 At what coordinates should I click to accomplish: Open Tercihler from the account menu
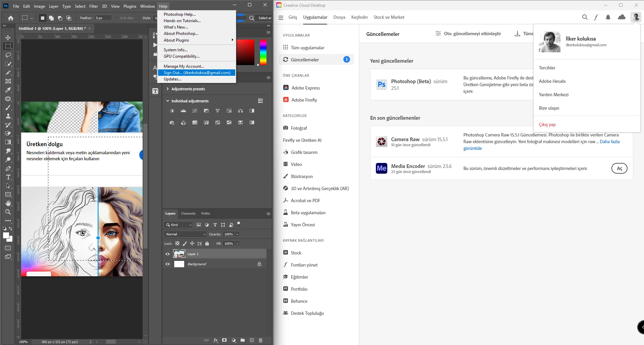[x=547, y=68]
